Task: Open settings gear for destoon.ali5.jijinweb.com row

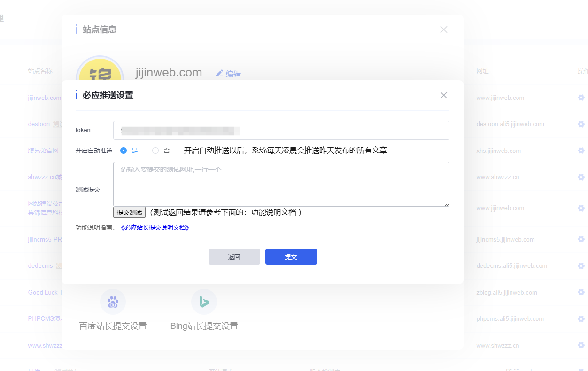Action: [x=581, y=124]
